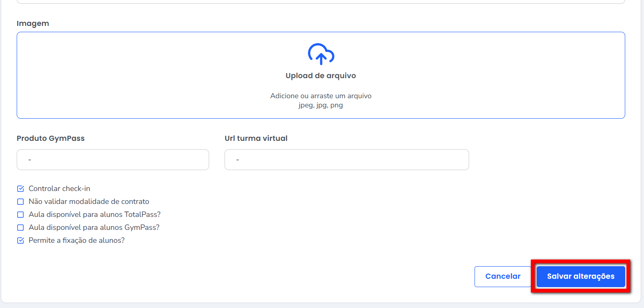Toggle Permite a fixação de alunos checkbox
Screen dimensions: 644x308
pyautogui.click(x=20, y=241)
